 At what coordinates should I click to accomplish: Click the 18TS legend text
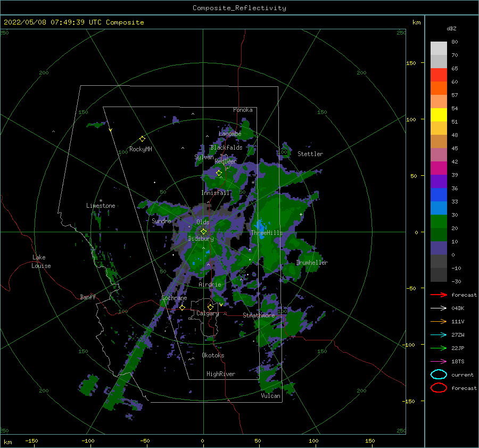tap(458, 362)
